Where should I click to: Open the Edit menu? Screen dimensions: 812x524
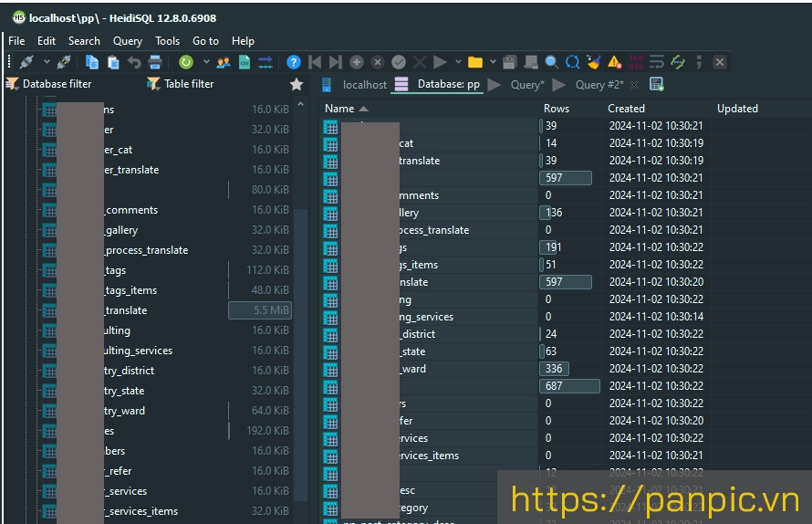(x=47, y=41)
